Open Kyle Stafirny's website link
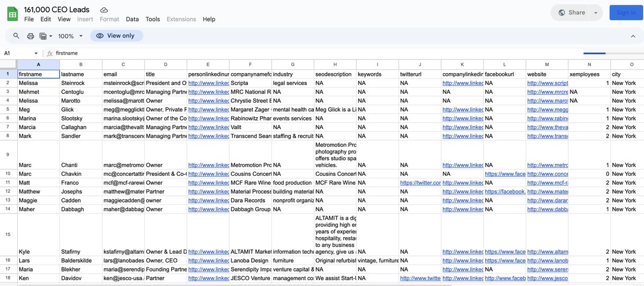644x286 pixels. click(547, 252)
